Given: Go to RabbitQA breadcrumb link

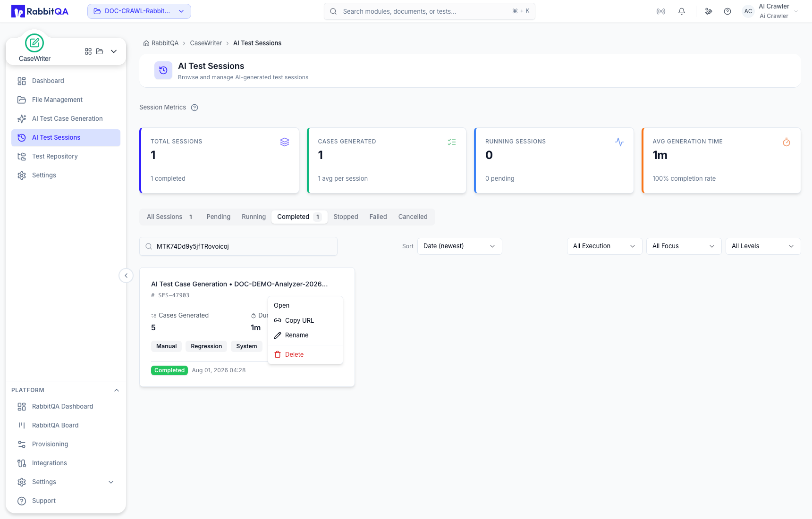Looking at the screenshot, I should click(x=165, y=43).
